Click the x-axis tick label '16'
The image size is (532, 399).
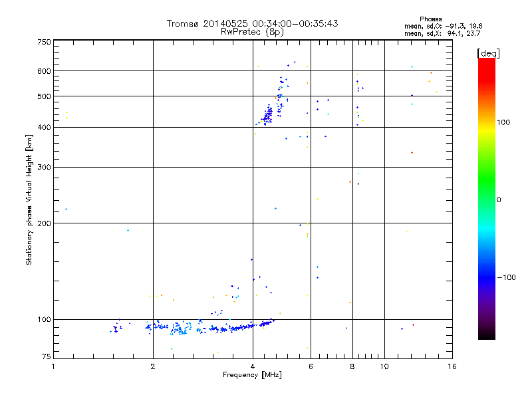tap(452, 366)
